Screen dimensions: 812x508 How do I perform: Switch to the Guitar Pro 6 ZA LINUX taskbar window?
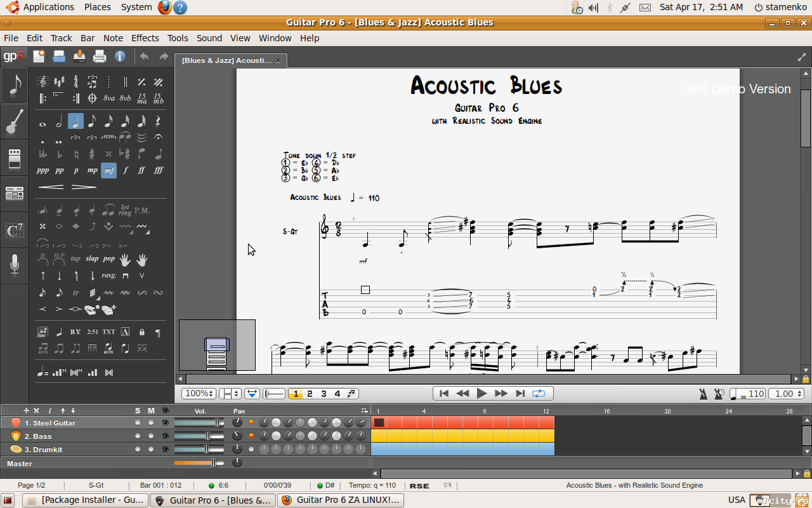[x=341, y=500]
